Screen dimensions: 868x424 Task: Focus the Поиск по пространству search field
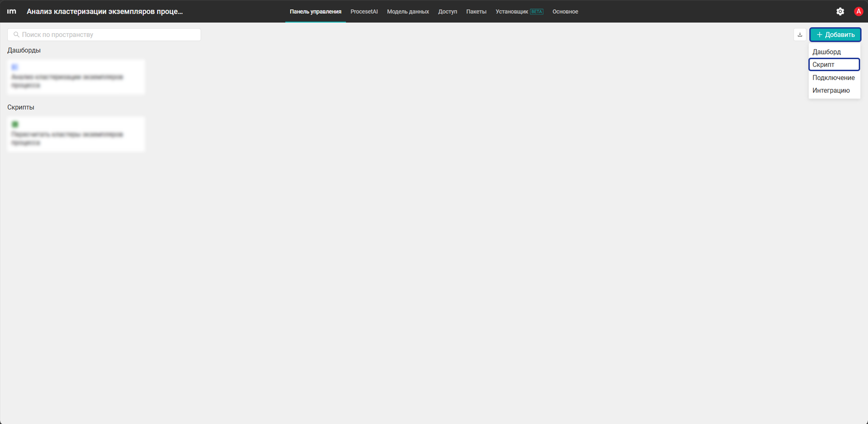tap(104, 35)
